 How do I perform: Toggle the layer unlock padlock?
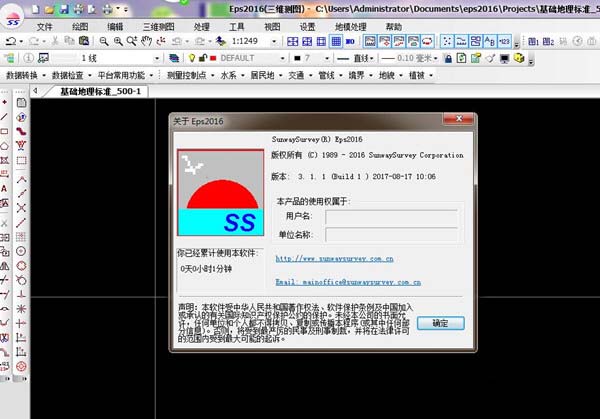(x=202, y=58)
